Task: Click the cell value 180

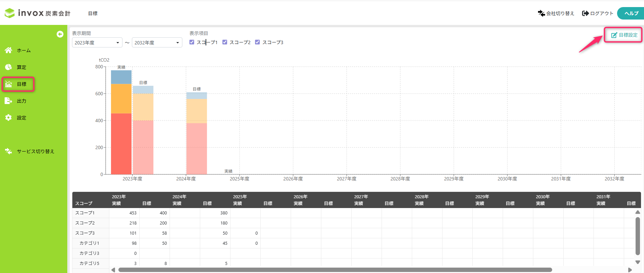Action: tap(224, 223)
